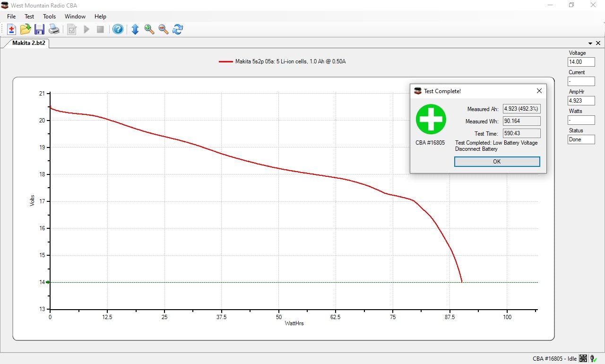Close the Test Complete dialog
This screenshot has width=605, height=364.
tap(539, 91)
